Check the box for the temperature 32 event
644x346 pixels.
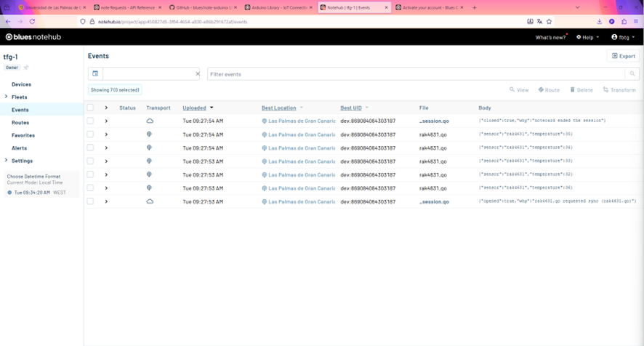coord(90,174)
